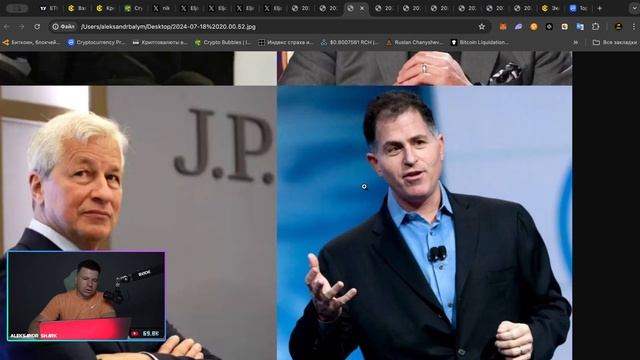Reload the current image page
640x360 pixels.
click(x=37, y=27)
